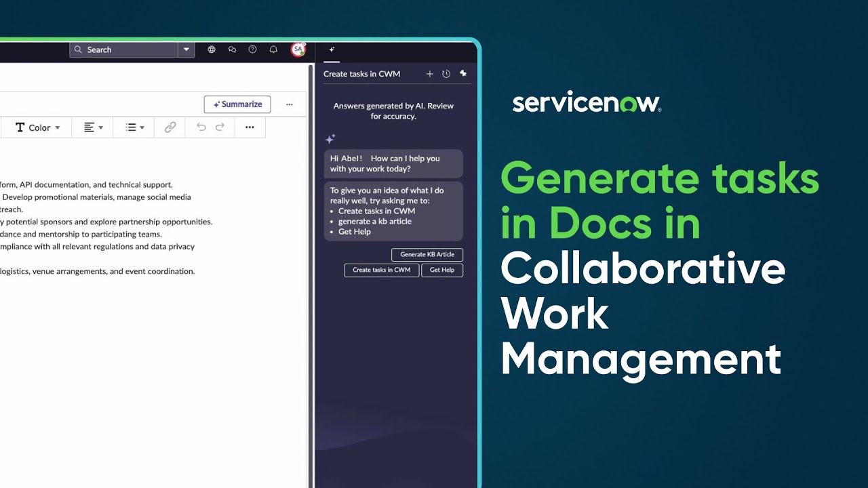This screenshot has width=868, height=488.
Task: Redo the last edit
Action: (220, 127)
